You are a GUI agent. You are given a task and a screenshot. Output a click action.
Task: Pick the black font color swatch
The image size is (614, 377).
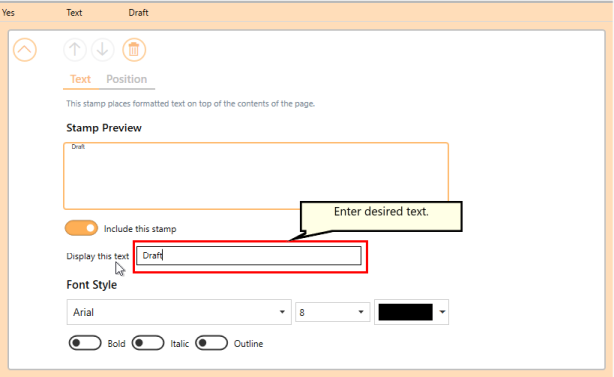[x=405, y=312]
